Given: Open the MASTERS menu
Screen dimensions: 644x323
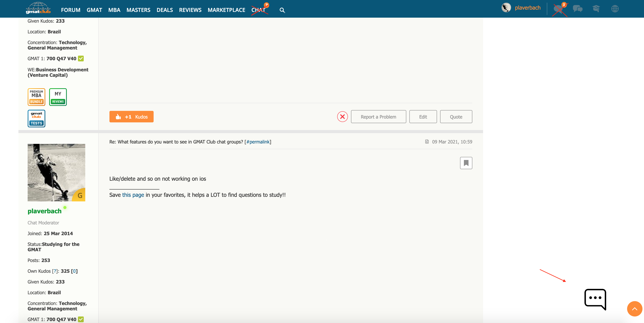Looking at the screenshot, I should pyautogui.click(x=138, y=10).
